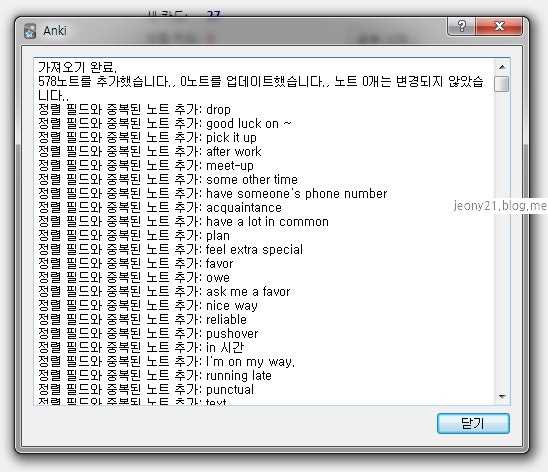
Task: Click the 'pick it up' log line
Action: point(147,137)
